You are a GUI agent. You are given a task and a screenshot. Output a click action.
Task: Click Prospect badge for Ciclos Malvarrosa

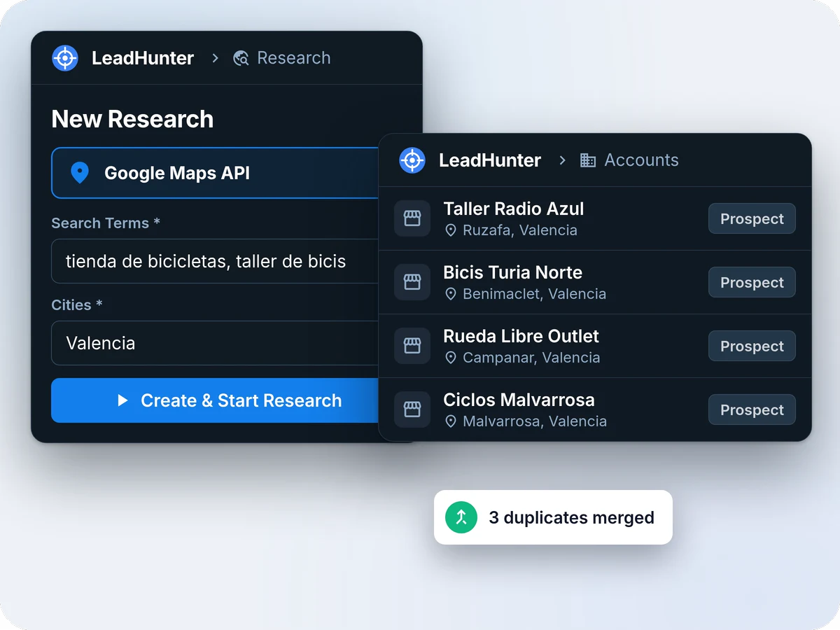coord(752,409)
